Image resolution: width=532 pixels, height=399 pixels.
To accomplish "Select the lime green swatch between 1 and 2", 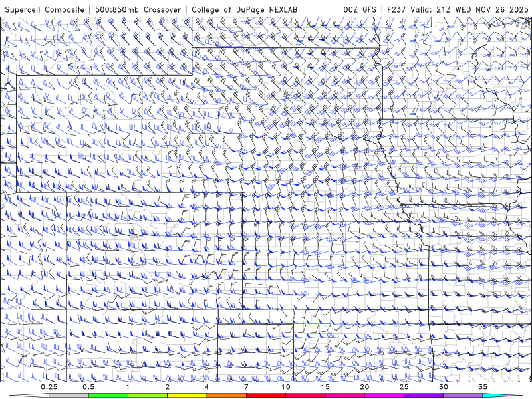I will click(148, 396).
